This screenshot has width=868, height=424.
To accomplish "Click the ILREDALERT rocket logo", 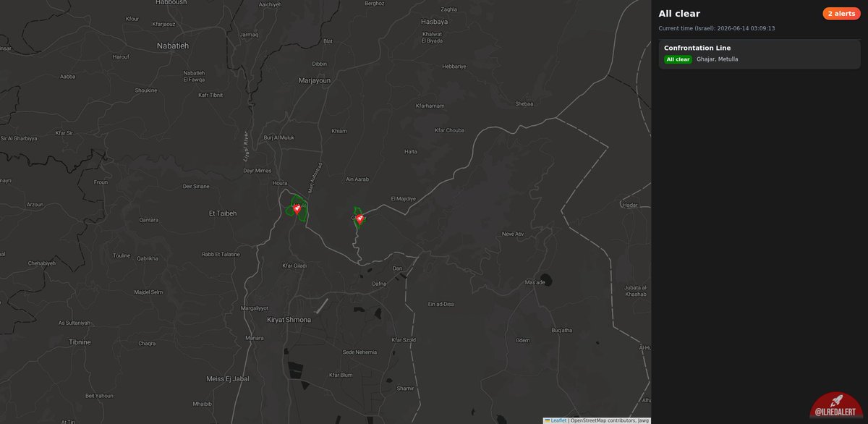I will click(837, 407).
